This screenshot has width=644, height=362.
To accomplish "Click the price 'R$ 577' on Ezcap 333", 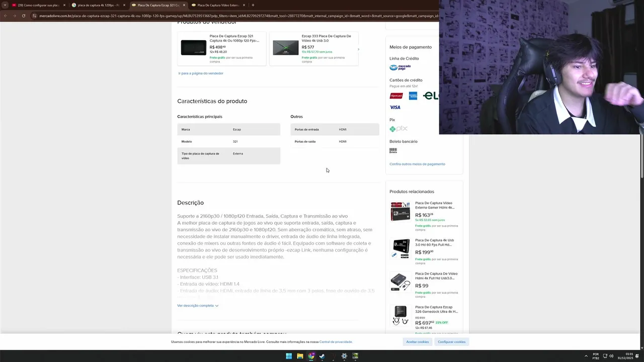I will pos(308,47).
